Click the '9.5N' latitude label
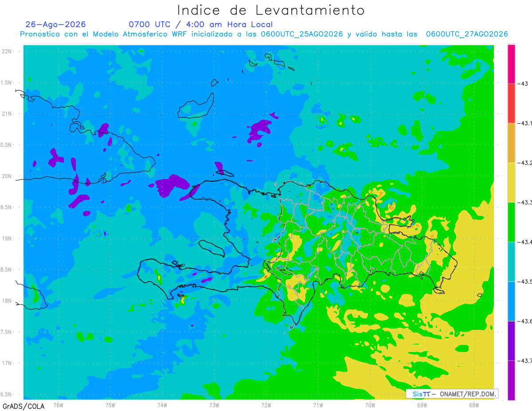The image size is (532, 411). click(x=6, y=207)
